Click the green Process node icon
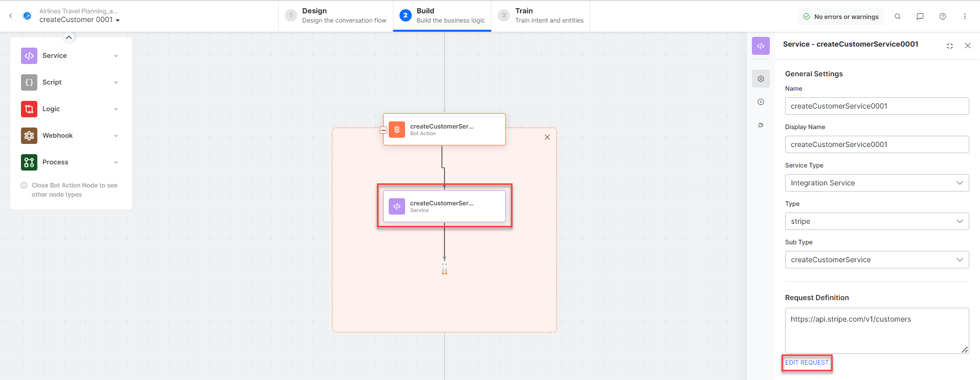 coord(29,162)
